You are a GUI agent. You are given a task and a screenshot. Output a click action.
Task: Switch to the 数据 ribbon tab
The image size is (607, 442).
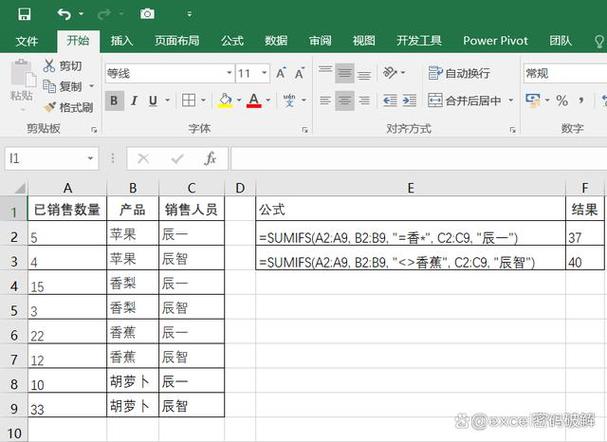[276, 41]
